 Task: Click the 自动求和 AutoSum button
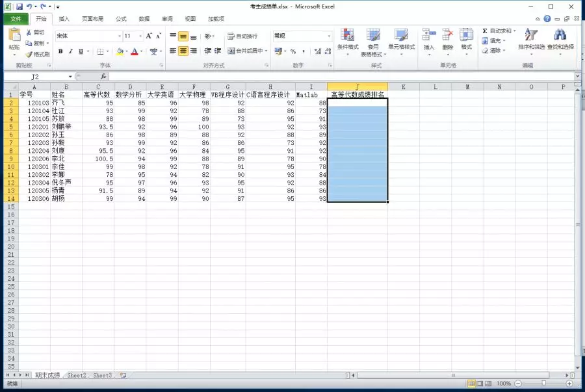click(497, 31)
